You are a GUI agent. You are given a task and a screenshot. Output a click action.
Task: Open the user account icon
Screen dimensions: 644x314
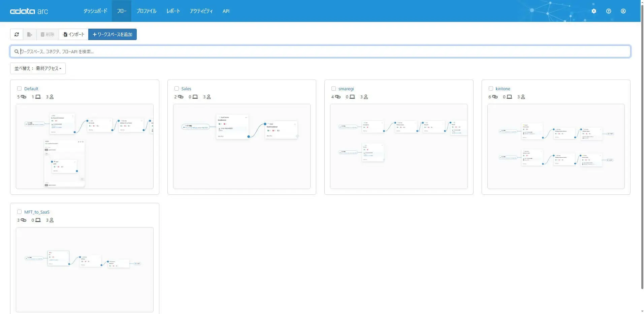click(623, 11)
